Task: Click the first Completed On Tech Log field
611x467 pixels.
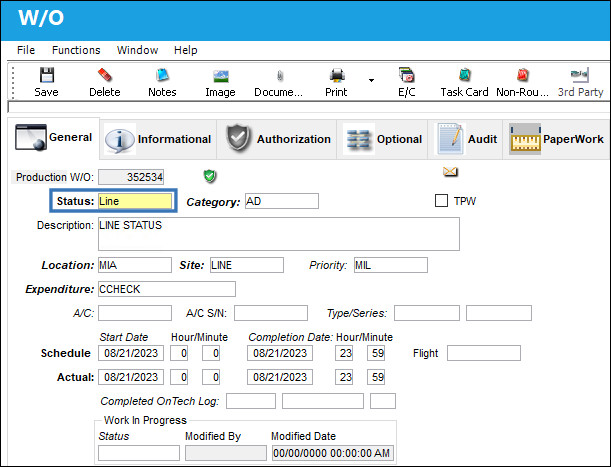Action: click(x=251, y=401)
